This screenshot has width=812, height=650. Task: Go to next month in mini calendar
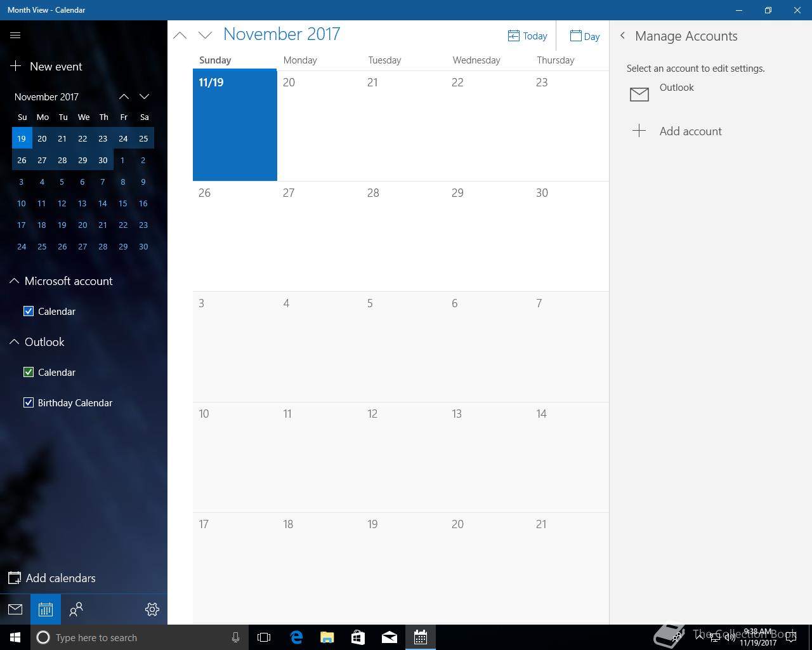point(145,96)
